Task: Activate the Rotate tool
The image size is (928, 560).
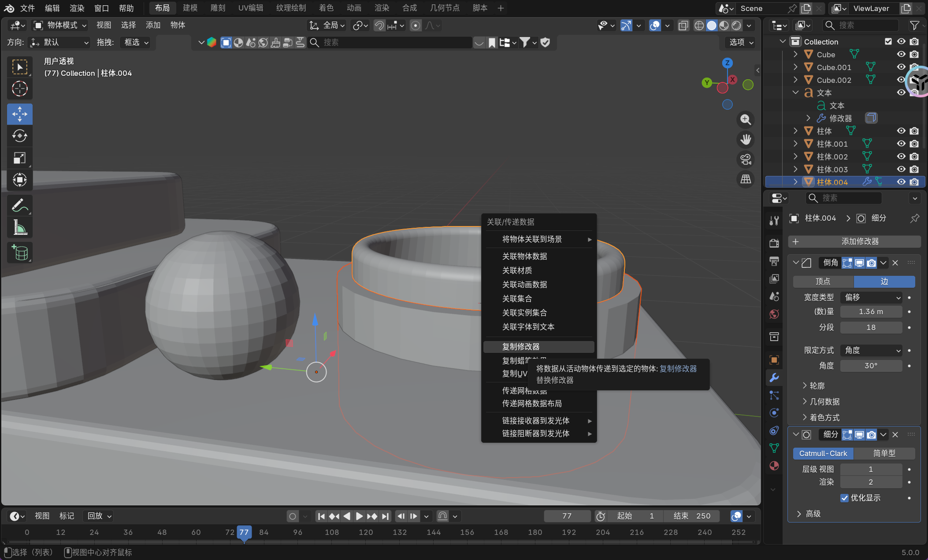Action: pyautogui.click(x=20, y=136)
